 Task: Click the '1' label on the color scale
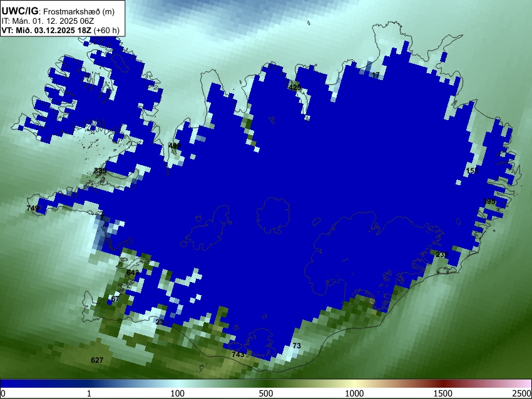click(x=89, y=393)
